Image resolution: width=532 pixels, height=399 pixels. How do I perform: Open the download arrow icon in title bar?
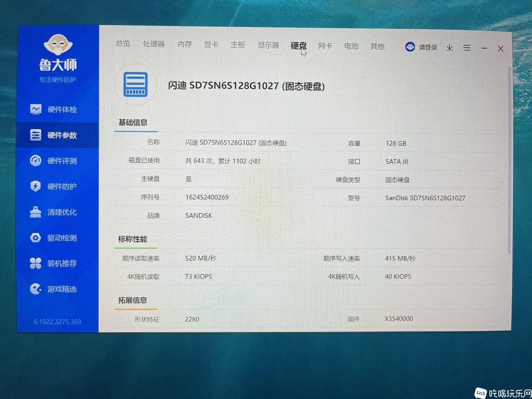pyautogui.click(x=450, y=47)
